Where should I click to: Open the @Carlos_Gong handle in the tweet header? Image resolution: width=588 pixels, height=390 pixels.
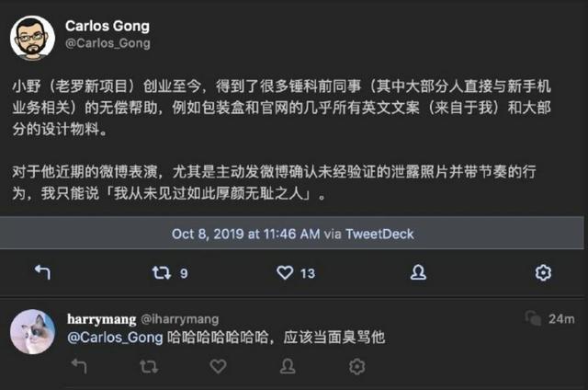click(x=107, y=43)
